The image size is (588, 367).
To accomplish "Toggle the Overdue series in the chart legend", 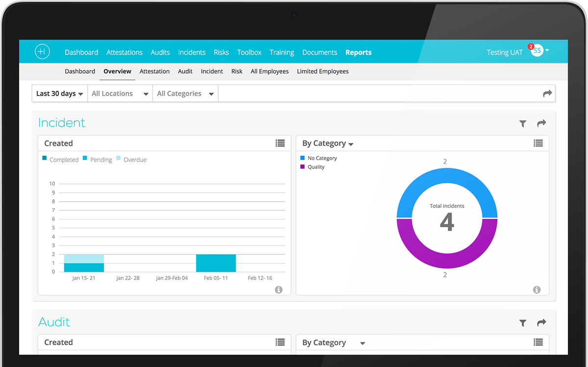I will (x=131, y=159).
